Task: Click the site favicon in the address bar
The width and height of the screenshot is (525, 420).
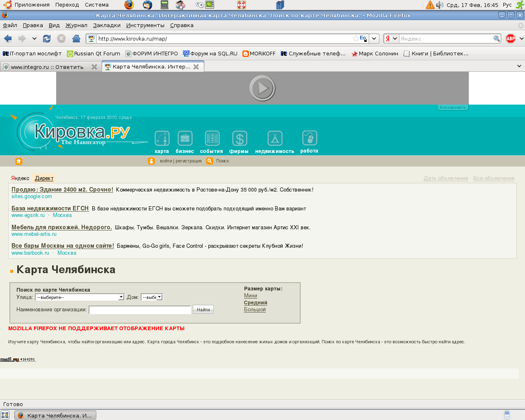Action: (91, 39)
